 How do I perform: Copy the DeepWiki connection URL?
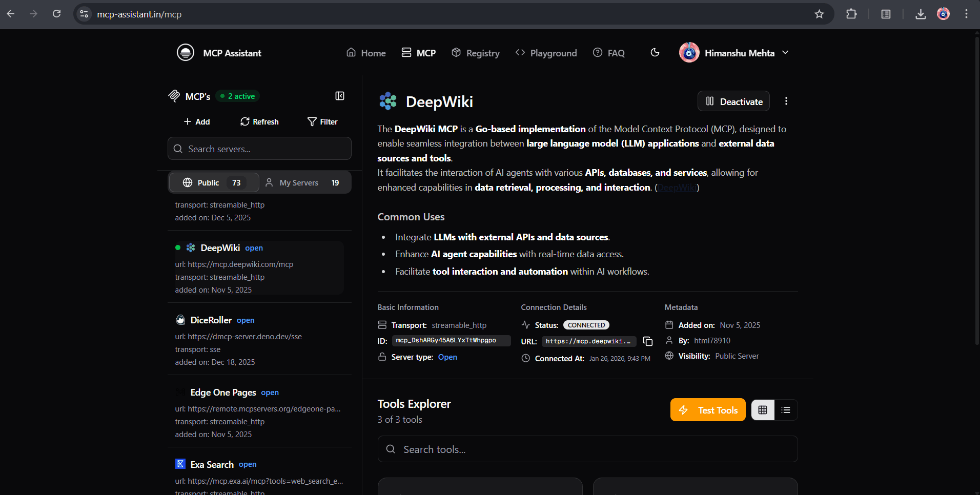point(647,341)
